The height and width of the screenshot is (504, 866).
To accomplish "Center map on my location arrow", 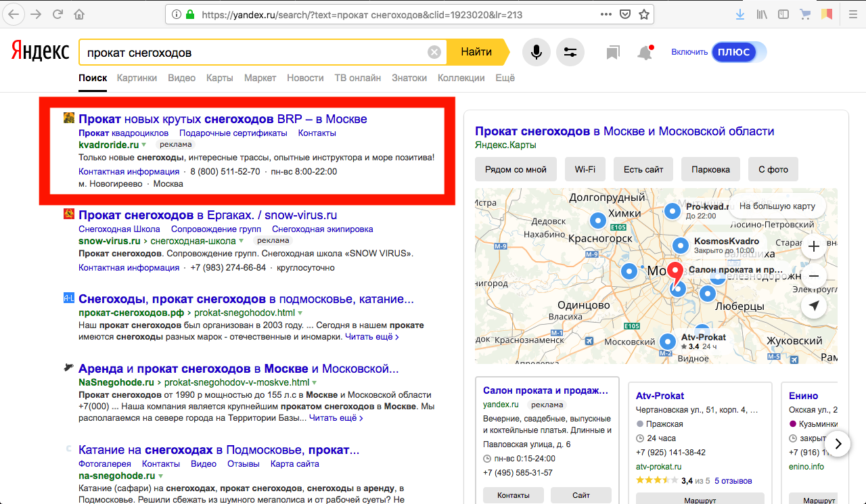I will [814, 306].
